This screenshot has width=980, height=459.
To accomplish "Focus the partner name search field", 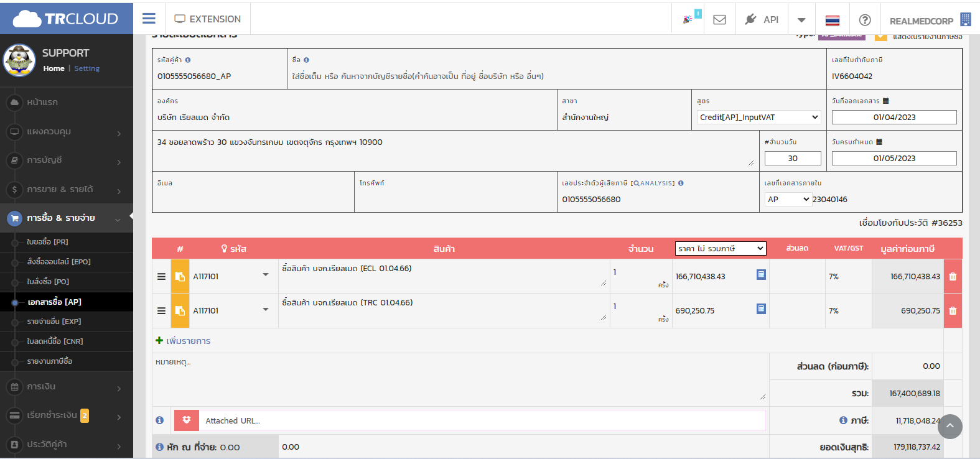I will pos(556,76).
